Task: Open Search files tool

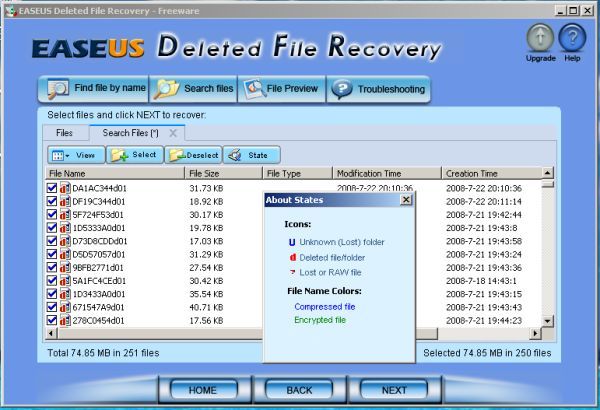Action: click(x=193, y=89)
